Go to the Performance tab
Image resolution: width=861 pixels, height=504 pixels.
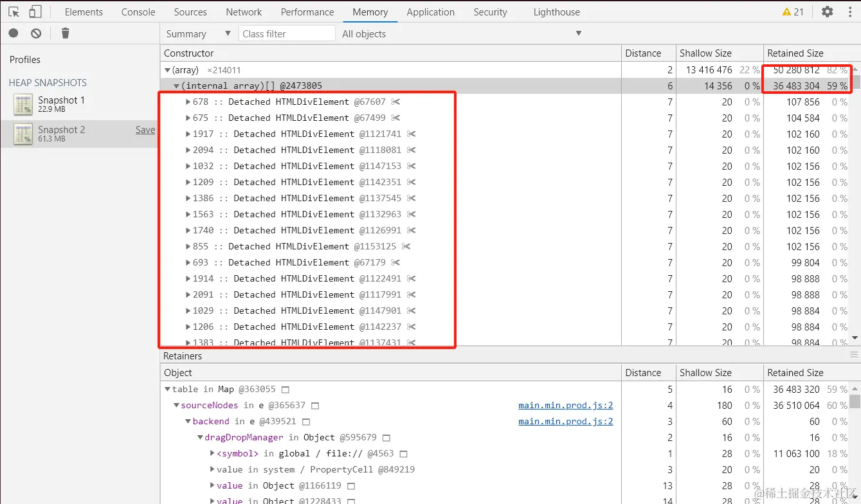[307, 12]
